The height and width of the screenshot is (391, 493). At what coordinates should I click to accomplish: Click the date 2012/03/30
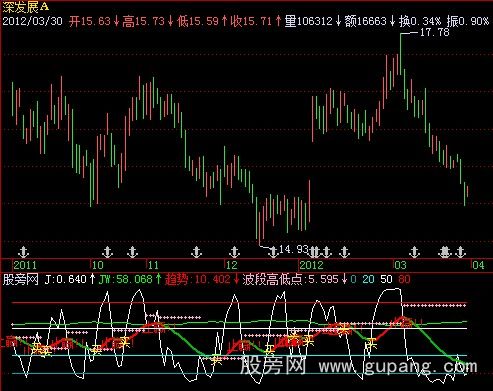coord(32,21)
